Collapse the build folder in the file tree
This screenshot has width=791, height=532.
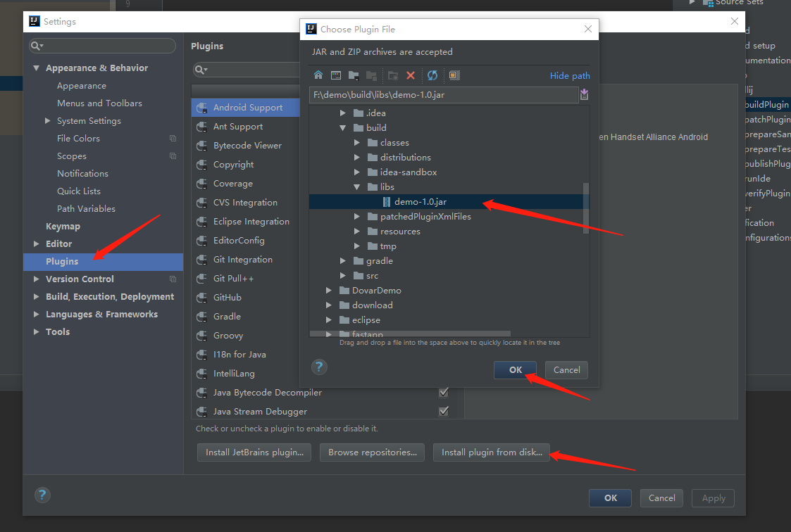pos(342,128)
